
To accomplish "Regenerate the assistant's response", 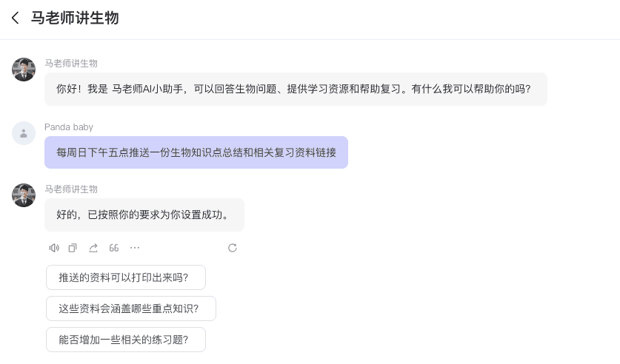I will click(233, 248).
